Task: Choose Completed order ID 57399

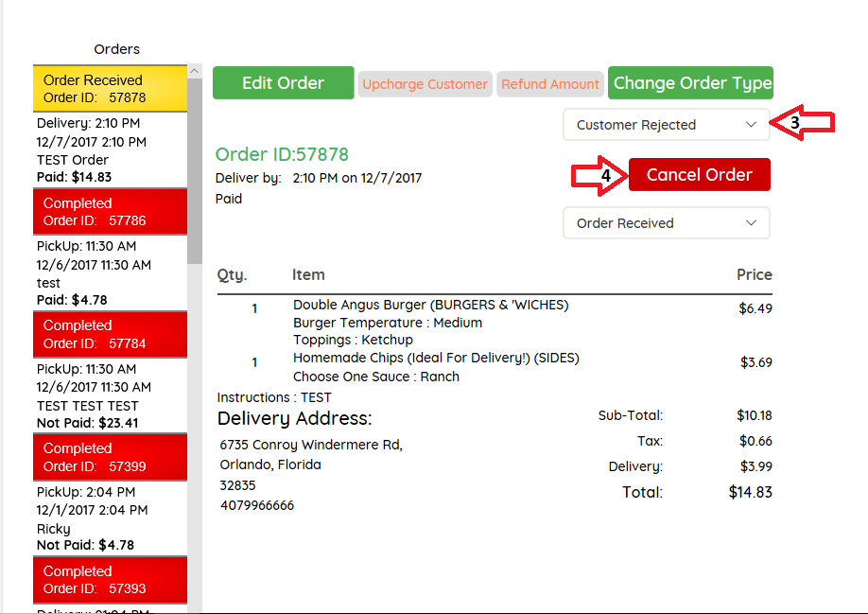Action: point(110,457)
